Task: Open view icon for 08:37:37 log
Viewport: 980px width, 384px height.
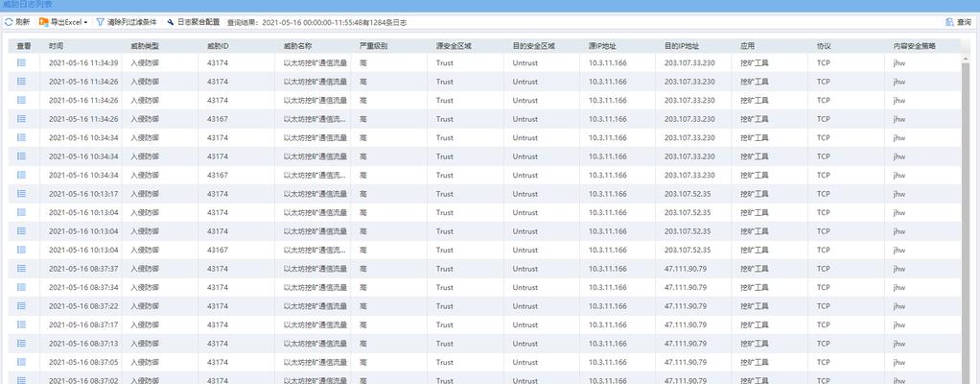Action: 21,268
